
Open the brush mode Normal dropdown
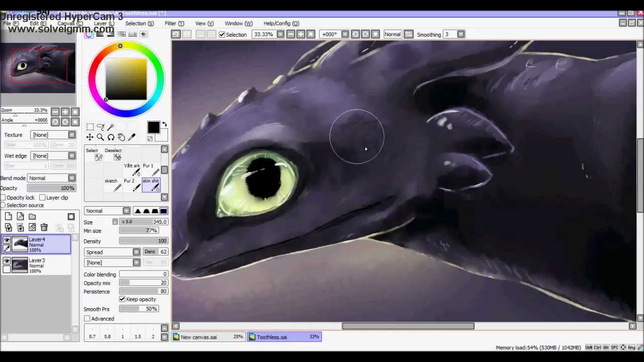tap(107, 211)
